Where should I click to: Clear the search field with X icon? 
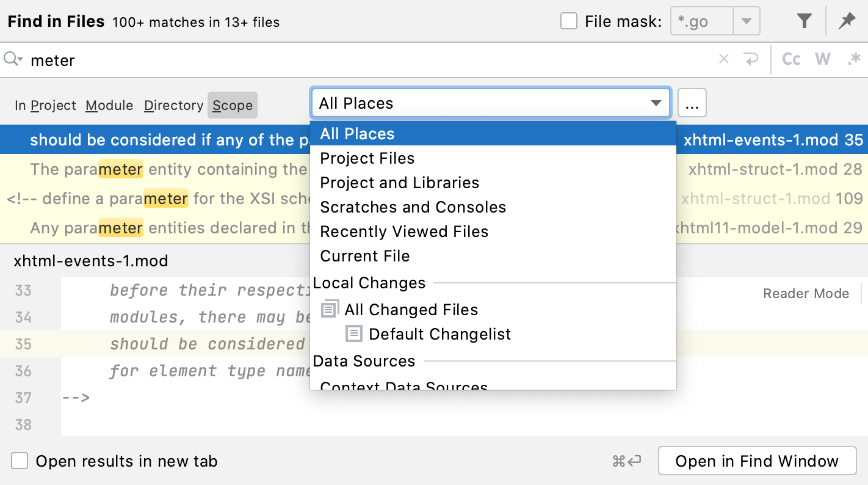click(724, 59)
